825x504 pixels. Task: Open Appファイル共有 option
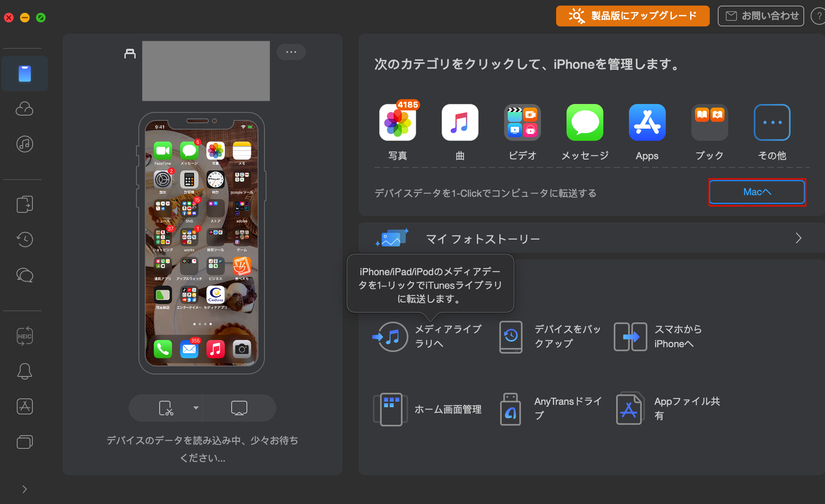pos(668,409)
